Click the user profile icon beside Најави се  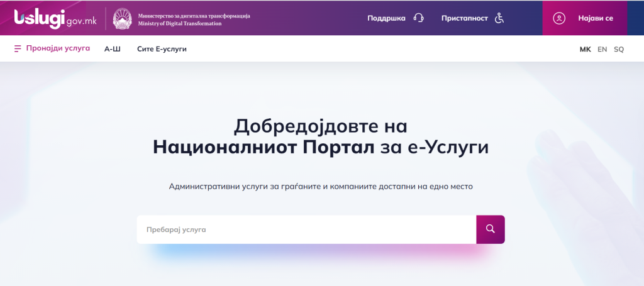tap(559, 18)
